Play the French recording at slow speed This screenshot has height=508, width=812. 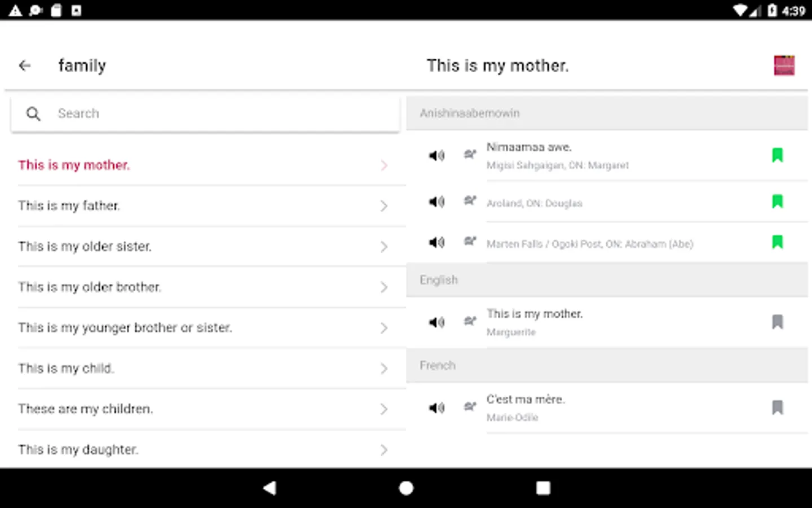point(470,406)
